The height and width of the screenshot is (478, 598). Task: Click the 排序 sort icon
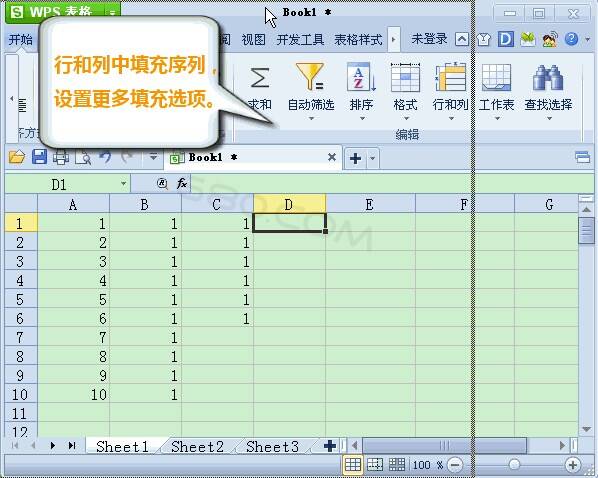click(x=361, y=77)
